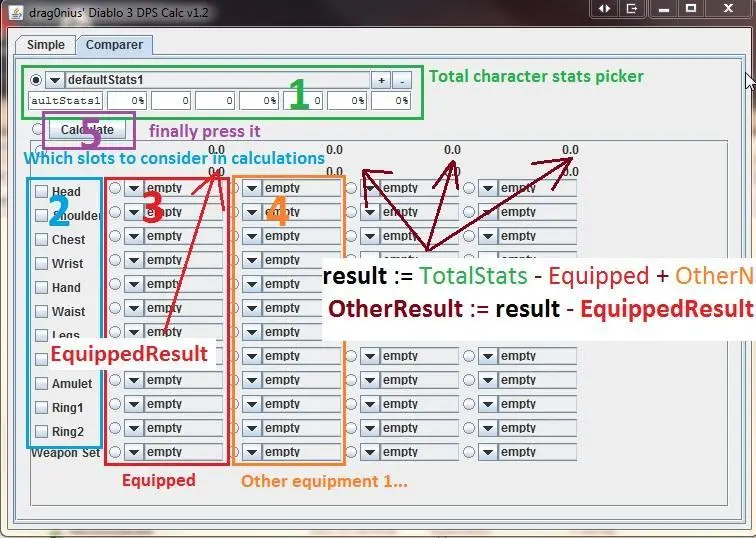Select first-column radio in Weapon Set row
The image size is (756, 538).
click(x=115, y=452)
